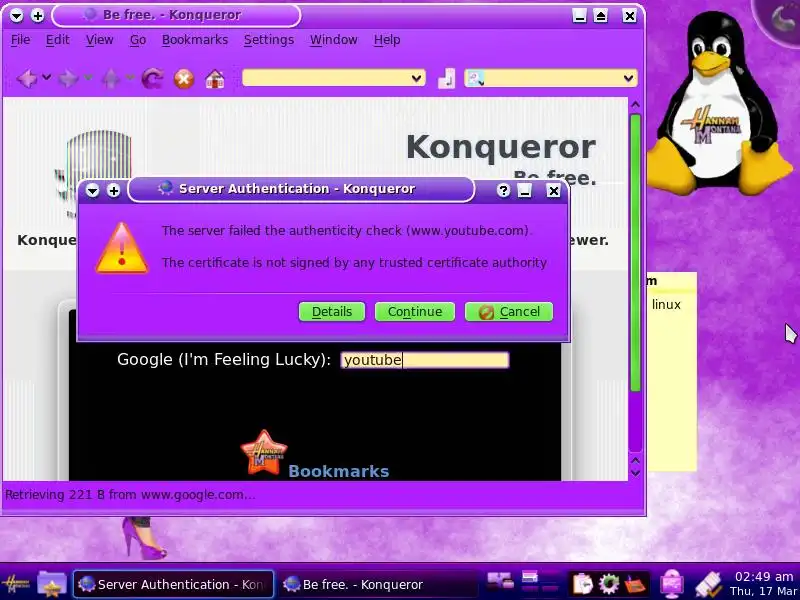Open the Help menu
The width and height of the screenshot is (800, 600).
click(387, 40)
